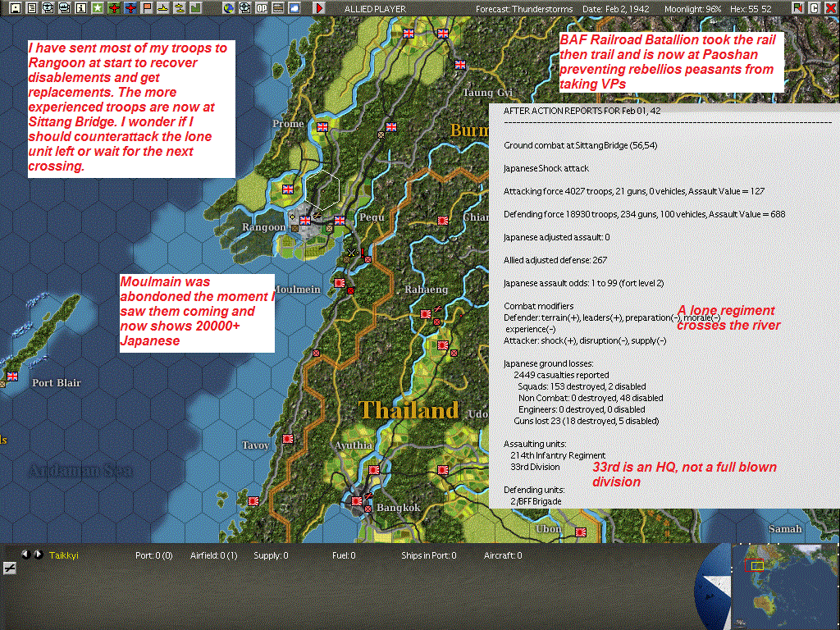Click 'Moonlight: 96%' text
840x630 pixels.
[692, 9]
